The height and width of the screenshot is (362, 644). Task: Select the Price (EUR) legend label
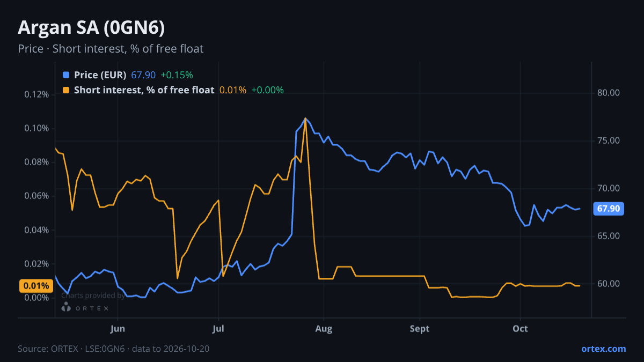(x=100, y=75)
